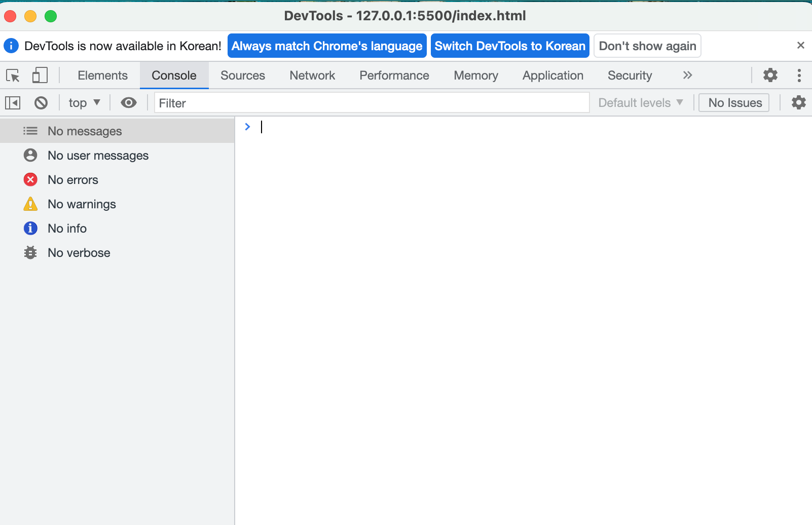The width and height of the screenshot is (812, 525).
Task: Select No info sidebar row
Action: (117, 228)
